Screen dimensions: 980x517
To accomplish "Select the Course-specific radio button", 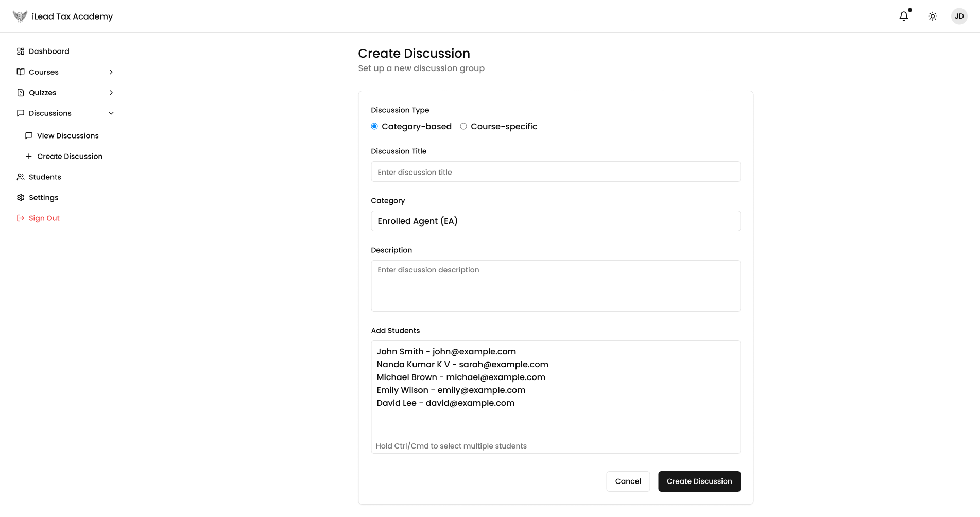I will coord(463,127).
